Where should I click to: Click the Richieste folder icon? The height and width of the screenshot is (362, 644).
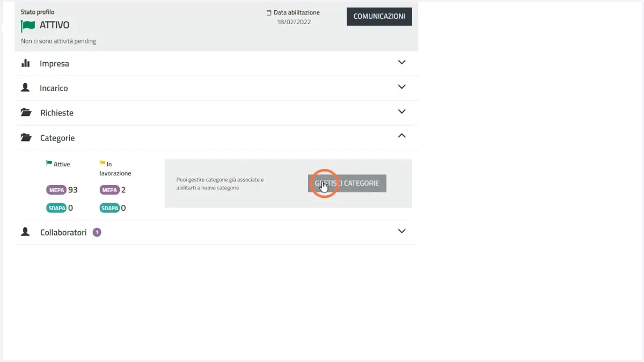coord(26,113)
